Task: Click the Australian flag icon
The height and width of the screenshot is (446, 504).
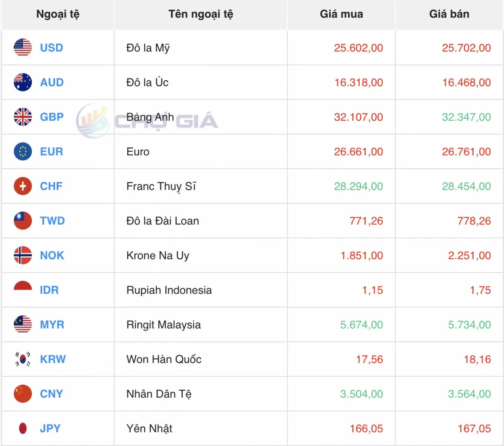Action: (x=23, y=82)
